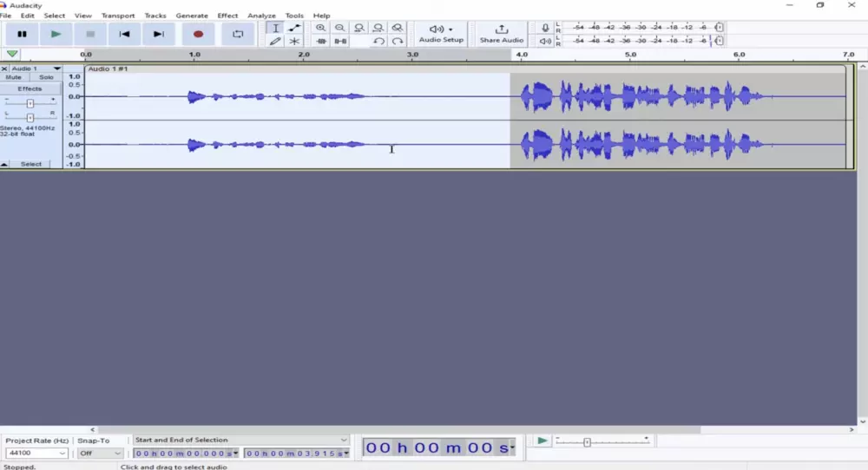
Task: Collapse the Audio 1 track
Action: 3,164
